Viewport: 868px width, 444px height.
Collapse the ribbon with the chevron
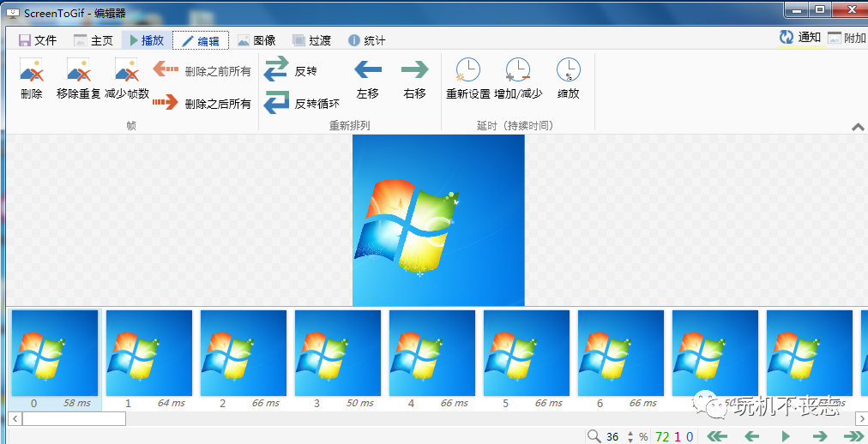click(858, 127)
